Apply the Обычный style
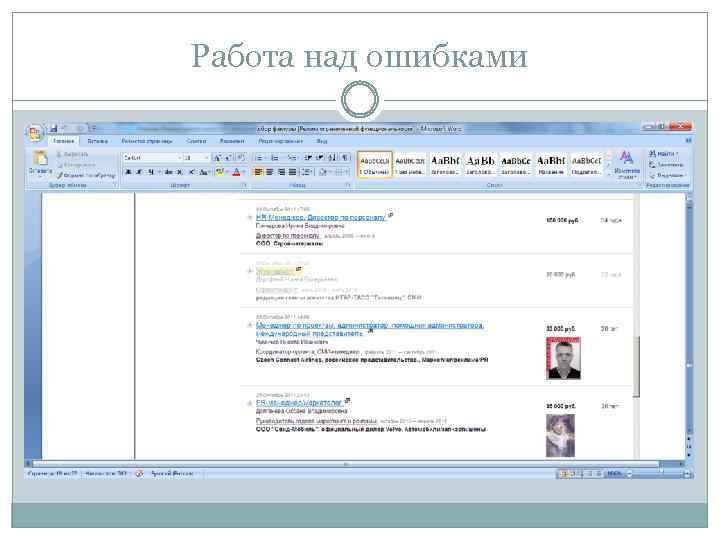The height and width of the screenshot is (540, 720). click(x=375, y=165)
